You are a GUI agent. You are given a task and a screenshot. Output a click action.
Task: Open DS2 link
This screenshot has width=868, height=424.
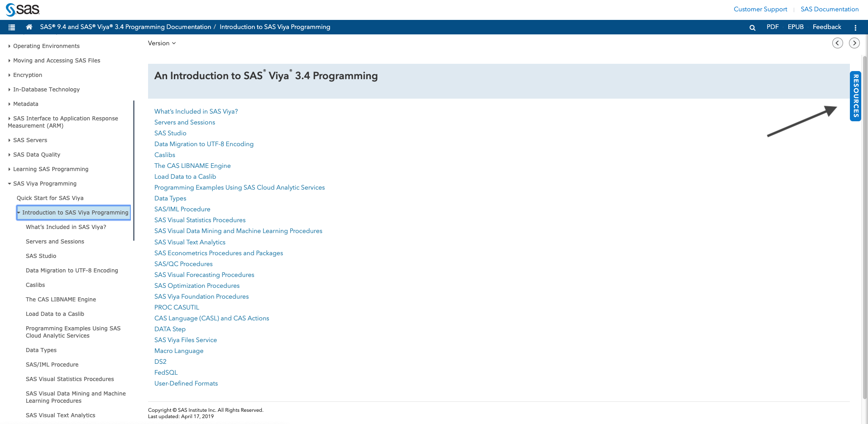[160, 362]
